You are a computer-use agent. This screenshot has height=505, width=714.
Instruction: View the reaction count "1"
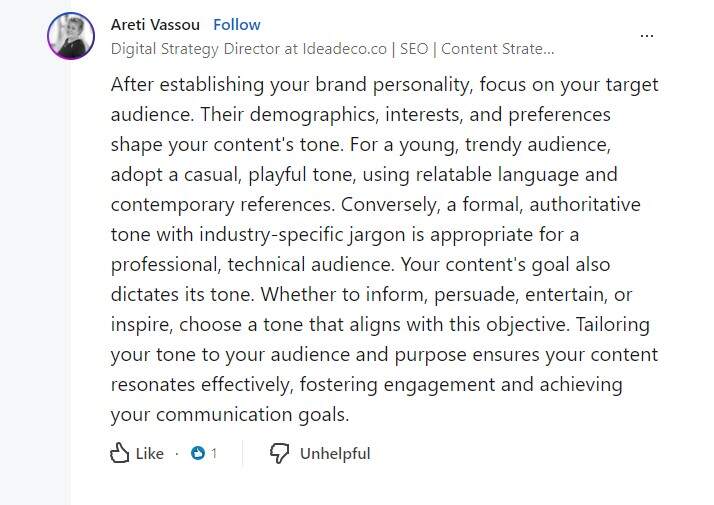[214, 453]
